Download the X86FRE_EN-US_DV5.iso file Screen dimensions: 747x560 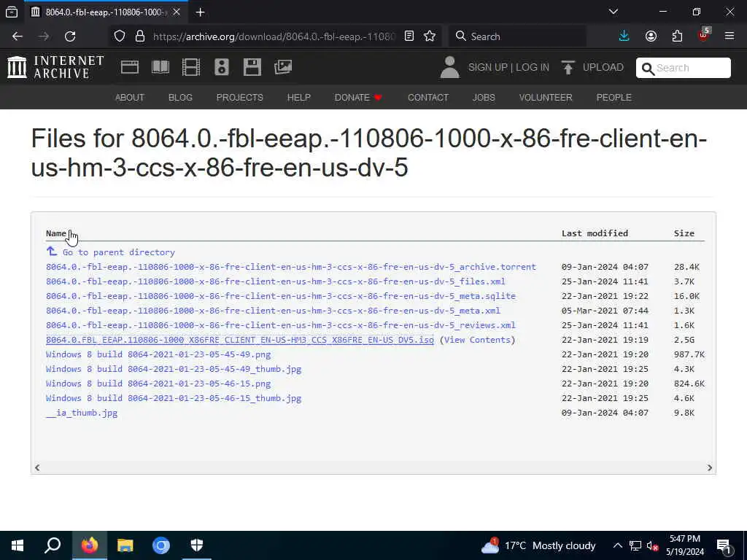coord(239,340)
